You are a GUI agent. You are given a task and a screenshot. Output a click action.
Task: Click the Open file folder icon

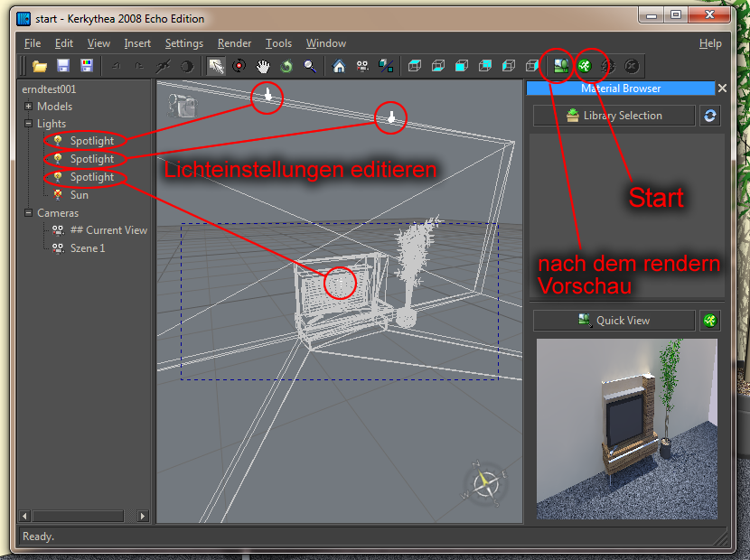pyautogui.click(x=39, y=66)
